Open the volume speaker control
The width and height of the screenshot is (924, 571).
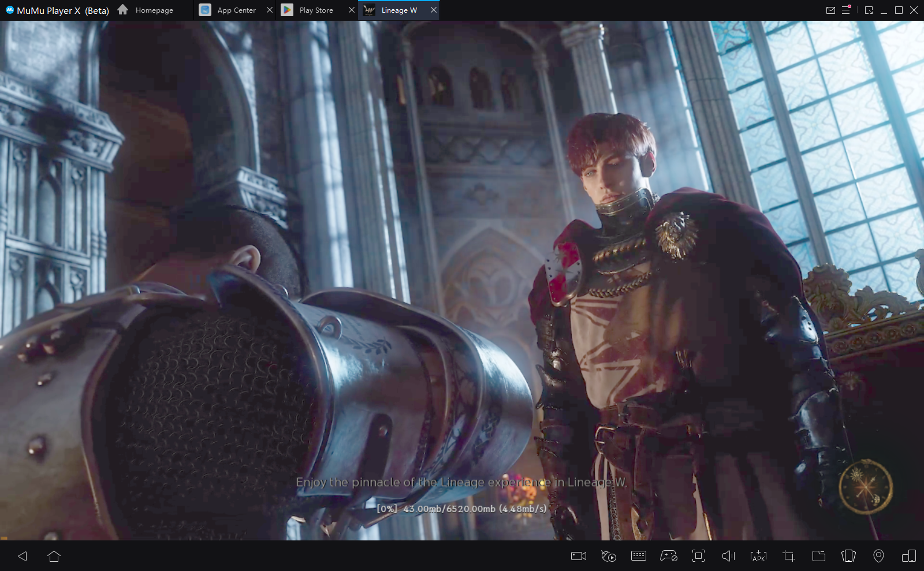pos(729,556)
